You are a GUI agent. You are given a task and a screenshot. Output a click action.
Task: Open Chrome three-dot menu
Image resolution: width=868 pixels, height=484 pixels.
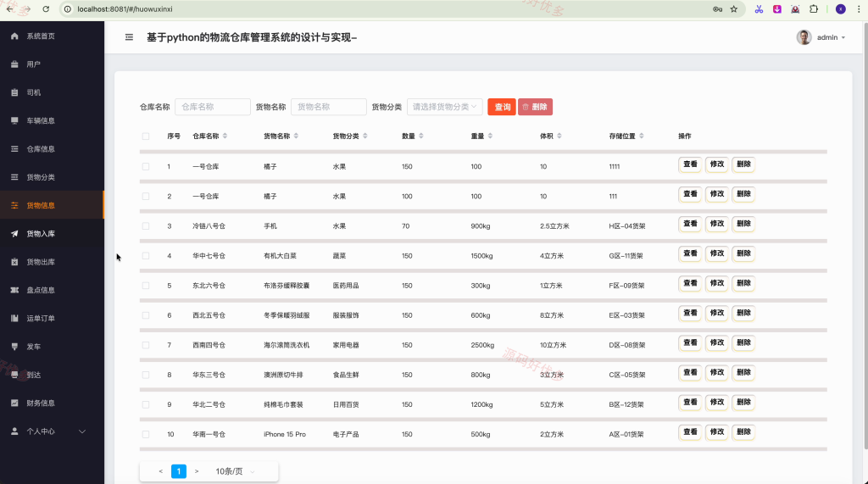click(860, 8)
